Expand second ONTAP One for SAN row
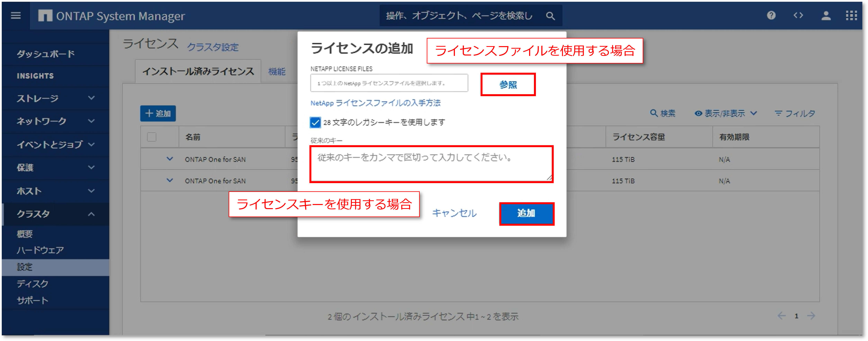Screen dimensions: 868x341 170,180
